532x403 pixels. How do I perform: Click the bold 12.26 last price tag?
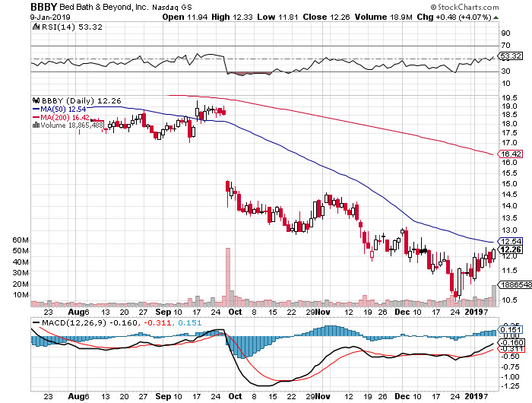tap(510, 249)
